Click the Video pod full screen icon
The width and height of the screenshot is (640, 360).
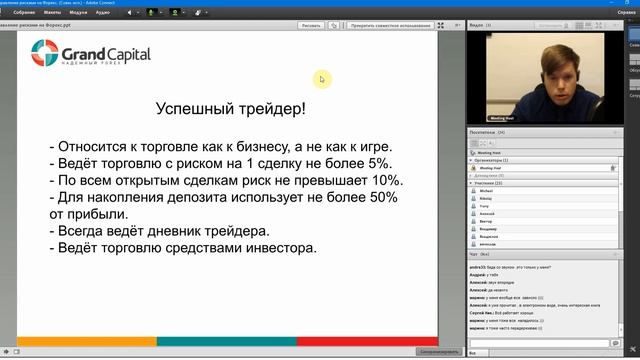pyautogui.click(x=598, y=25)
